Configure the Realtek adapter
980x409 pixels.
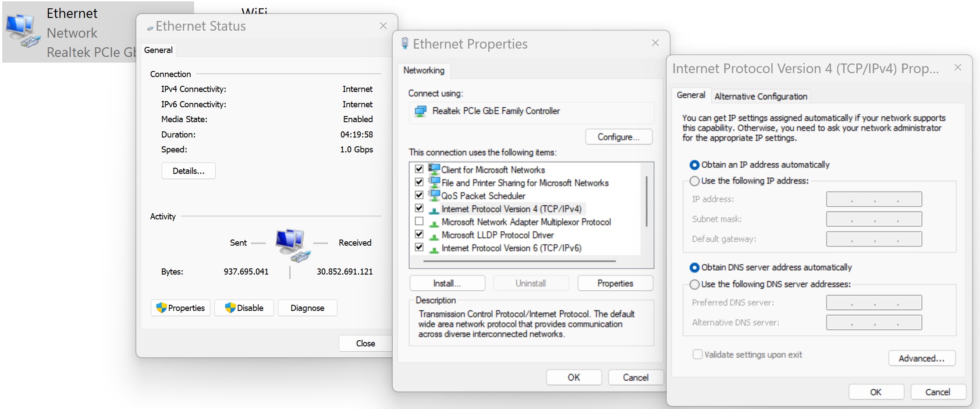[618, 137]
